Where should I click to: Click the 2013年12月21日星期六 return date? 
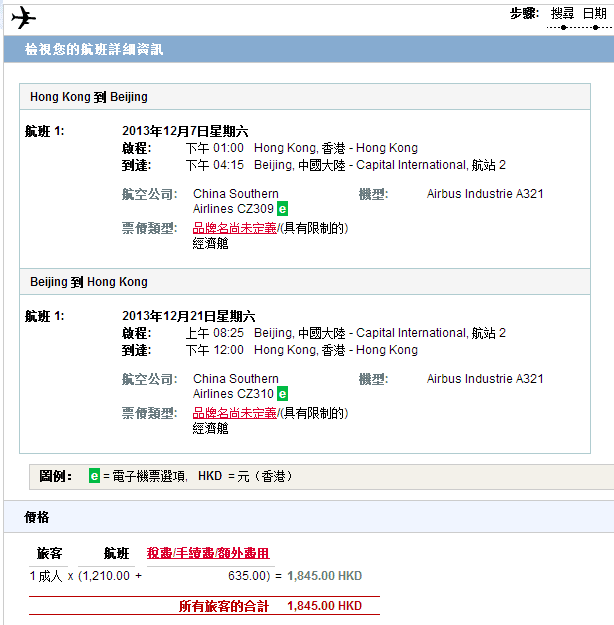tap(188, 316)
